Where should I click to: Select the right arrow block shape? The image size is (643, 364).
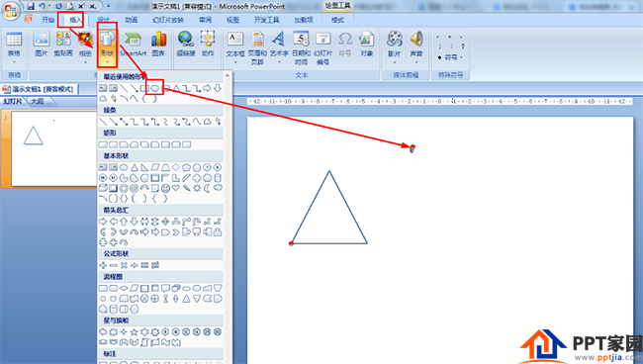(103, 222)
